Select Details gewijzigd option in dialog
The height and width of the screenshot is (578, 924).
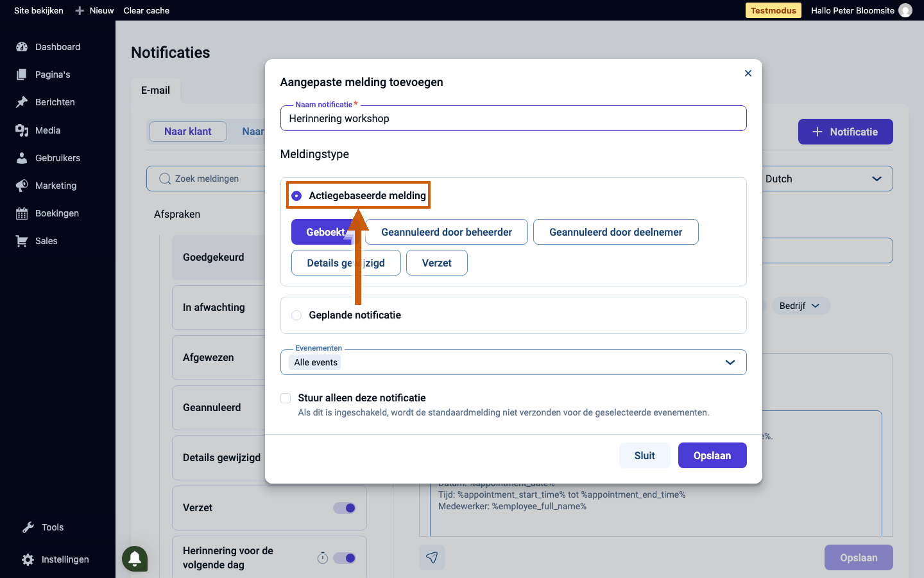(346, 263)
